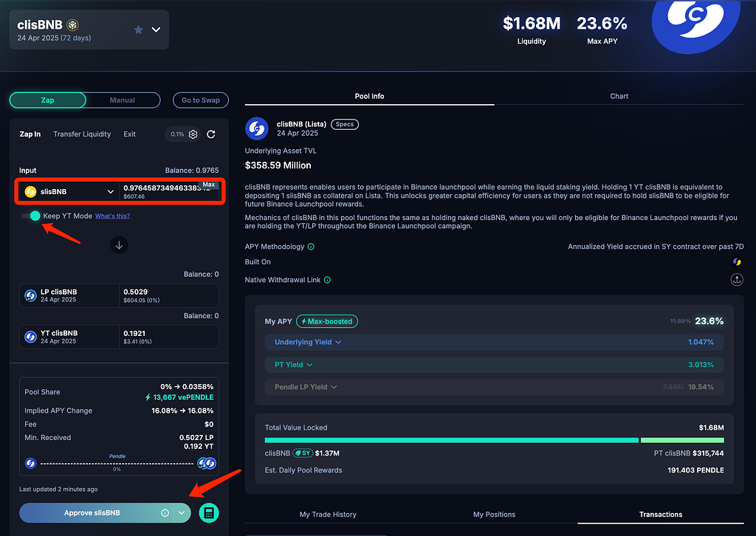Click the Built On Lista protocol icon
The image size is (756, 536).
click(737, 262)
